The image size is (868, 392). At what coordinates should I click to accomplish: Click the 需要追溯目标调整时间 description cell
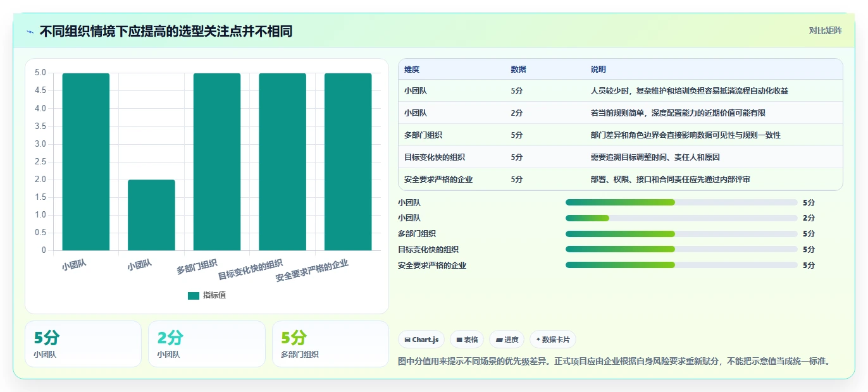click(655, 157)
